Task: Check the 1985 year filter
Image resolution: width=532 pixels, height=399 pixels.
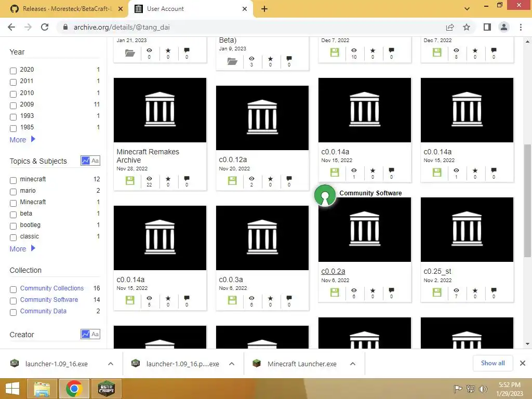Action: point(13,128)
